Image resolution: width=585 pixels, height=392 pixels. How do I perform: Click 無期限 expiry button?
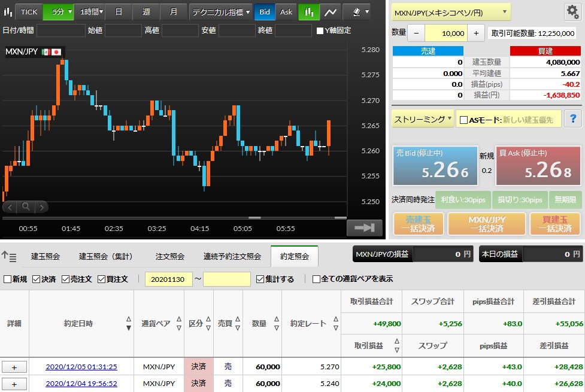565,199
